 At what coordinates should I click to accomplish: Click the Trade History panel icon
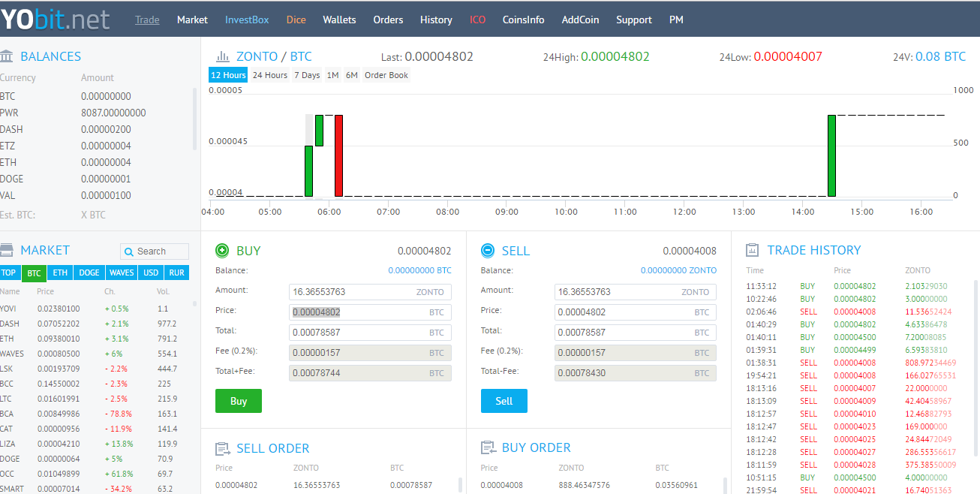[x=753, y=251]
